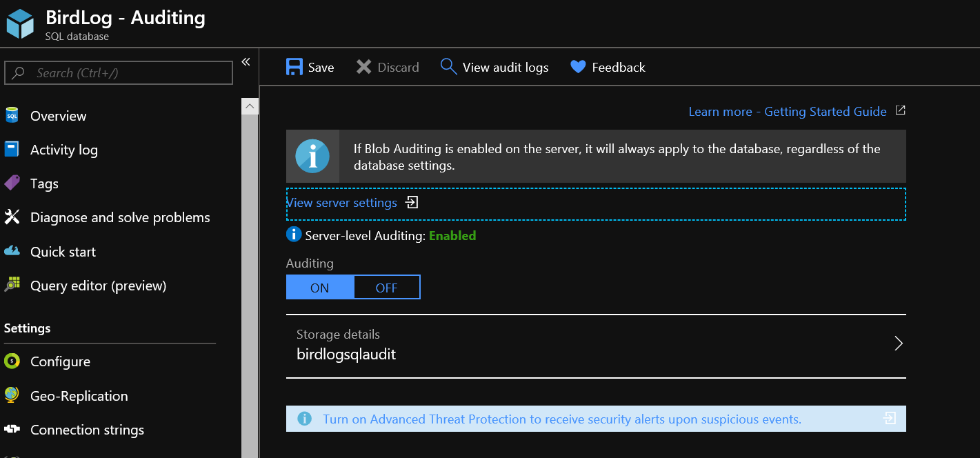Click the Turn on Advanced Threat Protection link
Viewport: 980px width, 458px height.
[x=562, y=419]
